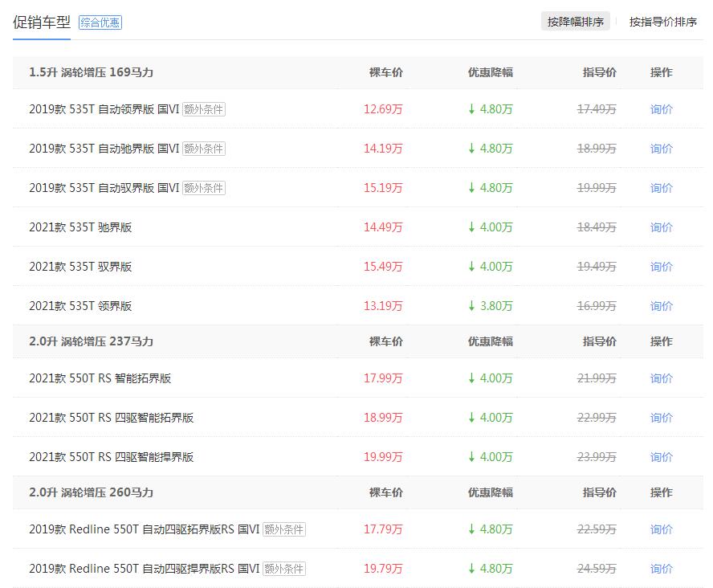
Task: Click the 18.49万 guide price
Action: pyautogui.click(x=597, y=227)
